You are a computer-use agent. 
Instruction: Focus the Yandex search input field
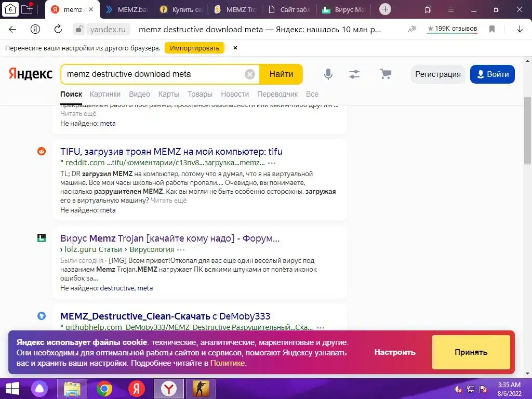(x=154, y=74)
